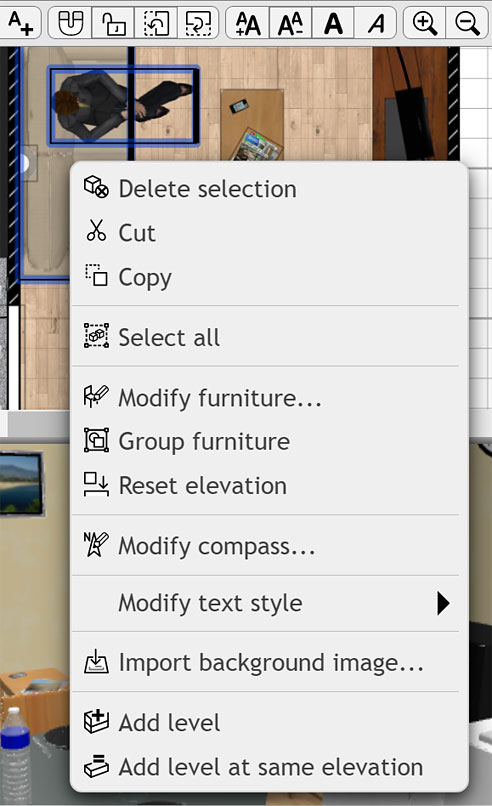Toggle magnetism with the magnet icon

pyautogui.click(x=70, y=23)
